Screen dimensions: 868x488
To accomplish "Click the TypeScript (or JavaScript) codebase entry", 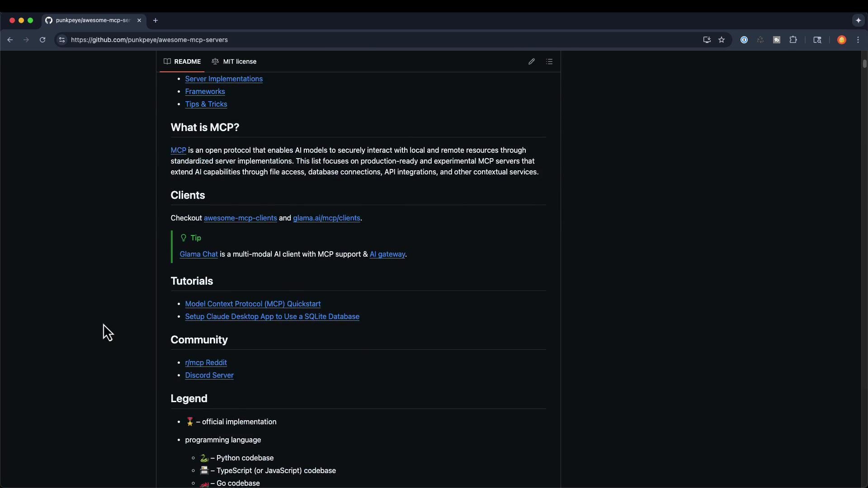I will click(x=268, y=470).
